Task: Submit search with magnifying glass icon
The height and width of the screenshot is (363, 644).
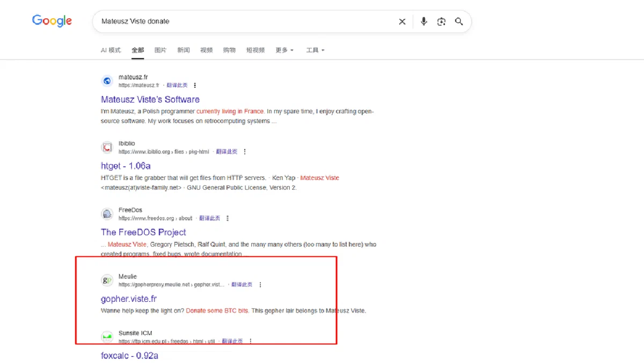Action: (x=459, y=21)
